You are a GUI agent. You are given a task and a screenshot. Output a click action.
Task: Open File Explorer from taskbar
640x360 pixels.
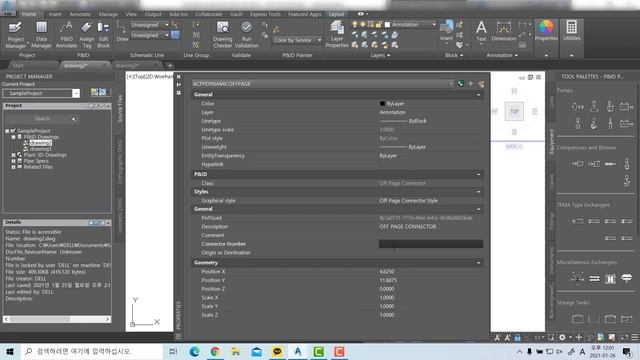point(236,351)
